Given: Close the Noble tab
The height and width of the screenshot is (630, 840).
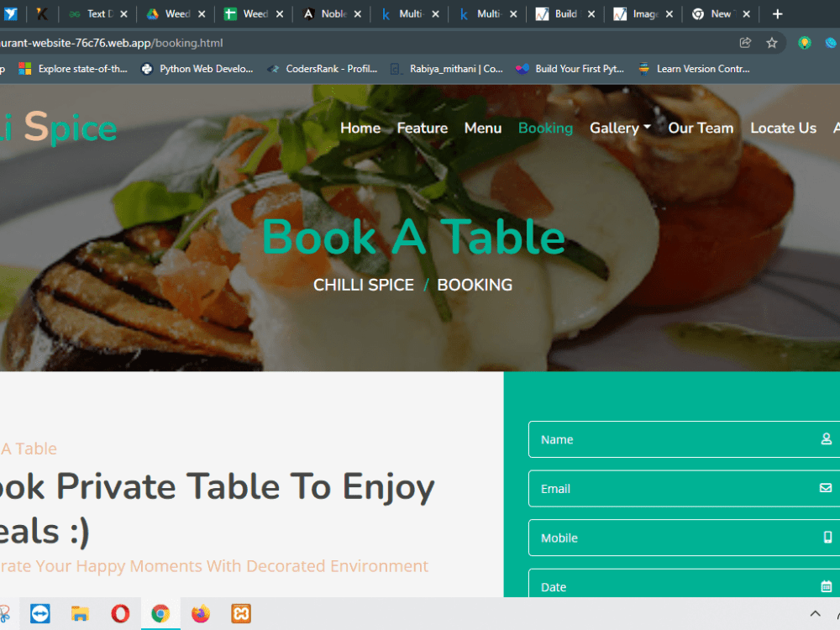Looking at the screenshot, I should coord(358,14).
